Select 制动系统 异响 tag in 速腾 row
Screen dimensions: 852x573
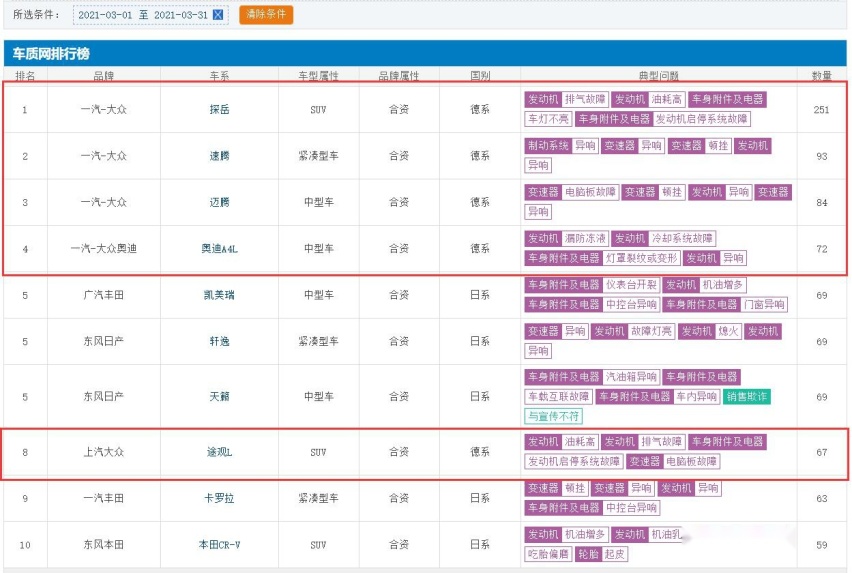pyautogui.click(x=562, y=146)
